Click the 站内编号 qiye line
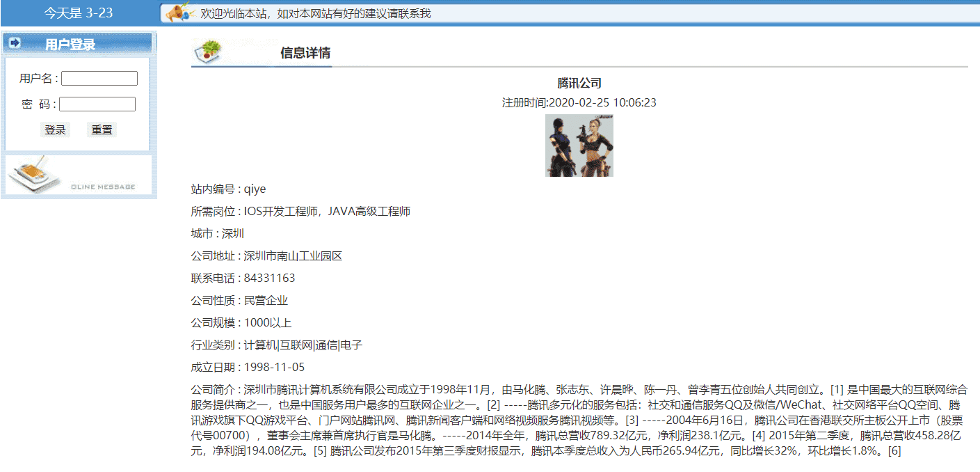Image resolution: width=980 pixels, height=472 pixels. tap(229, 189)
